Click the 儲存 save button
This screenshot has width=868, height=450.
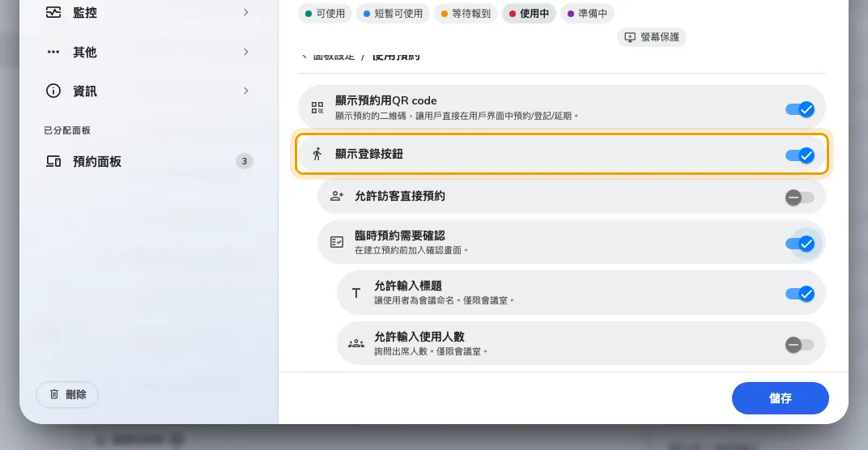[780, 398]
